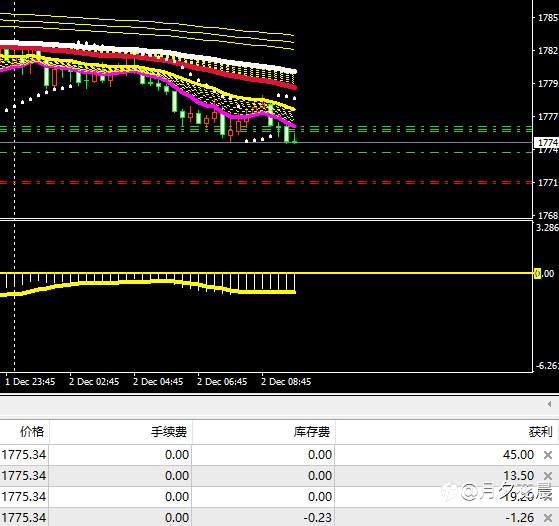The height and width of the screenshot is (526, 559).
Task: Click the 1 Dec 23:45 time label
Action: click(x=30, y=382)
